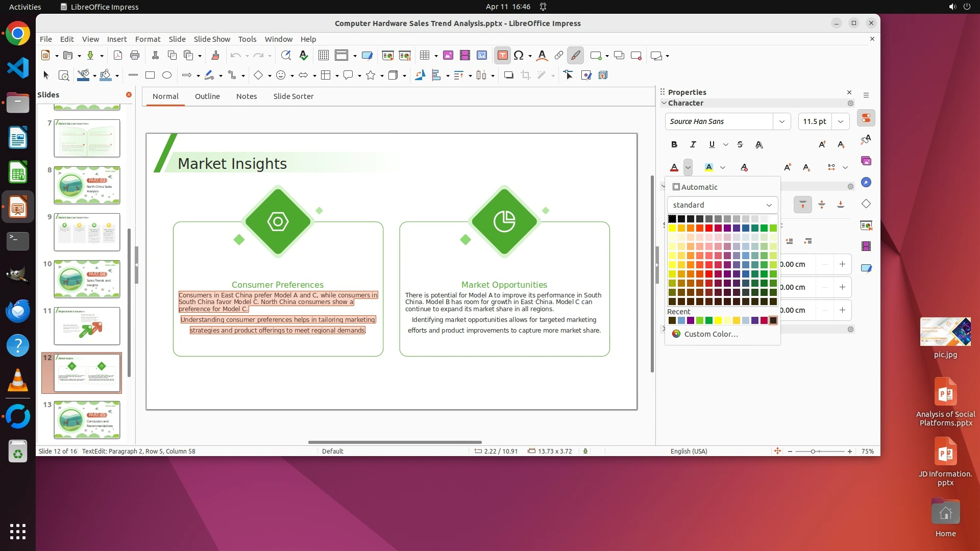Viewport: 980px width, 551px height.
Task: Open the Navigator sidebar deck
Action: pos(866,183)
